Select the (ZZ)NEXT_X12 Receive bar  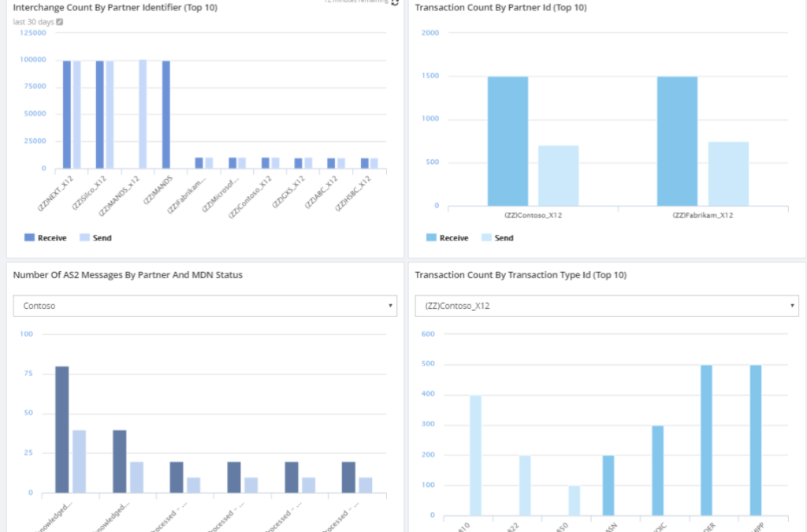click(x=67, y=115)
